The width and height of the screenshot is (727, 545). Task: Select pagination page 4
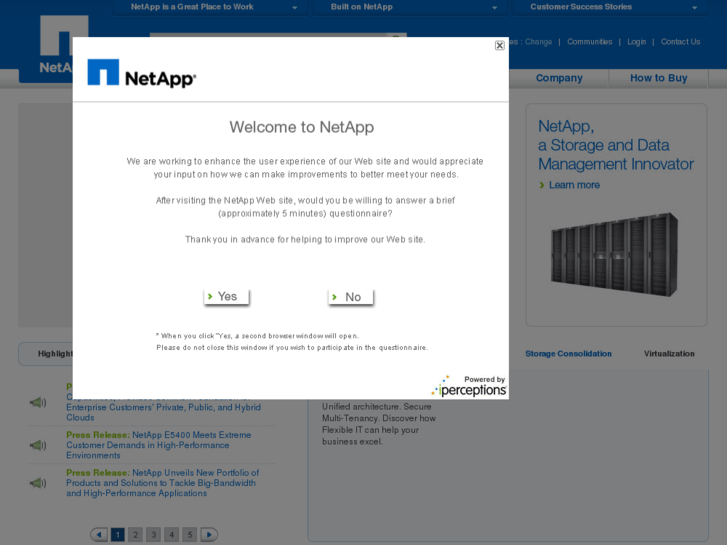172,535
